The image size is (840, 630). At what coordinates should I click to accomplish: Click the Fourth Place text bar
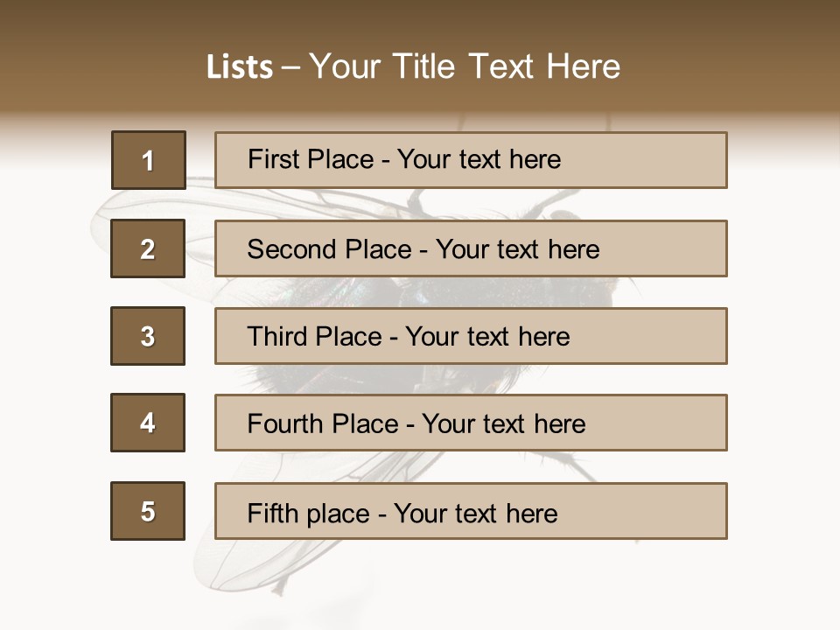tap(471, 423)
